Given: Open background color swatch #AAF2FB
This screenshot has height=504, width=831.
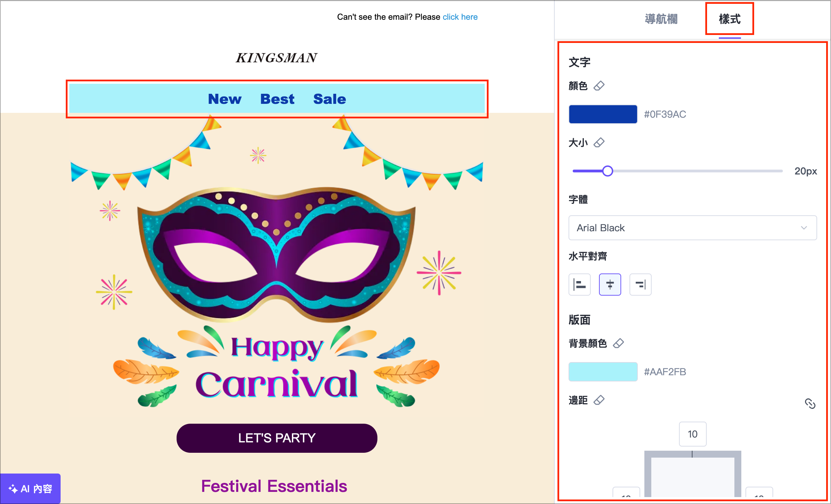Looking at the screenshot, I should tap(603, 372).
